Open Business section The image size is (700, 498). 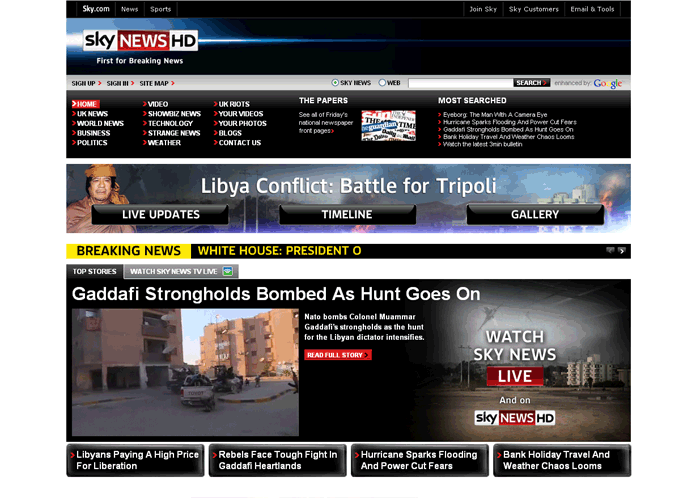(x=91, y=133)
